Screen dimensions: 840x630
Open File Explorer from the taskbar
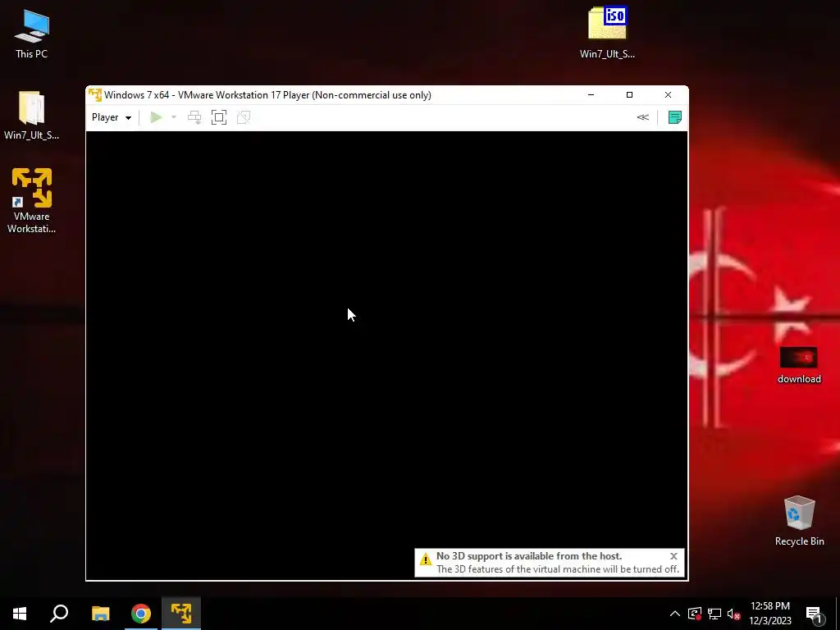(101, 614)
